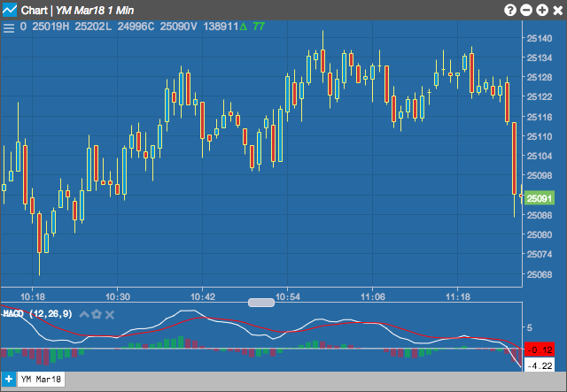Click the MACD (12,26,9) label
567x392 pixels.
coord(38,313)
